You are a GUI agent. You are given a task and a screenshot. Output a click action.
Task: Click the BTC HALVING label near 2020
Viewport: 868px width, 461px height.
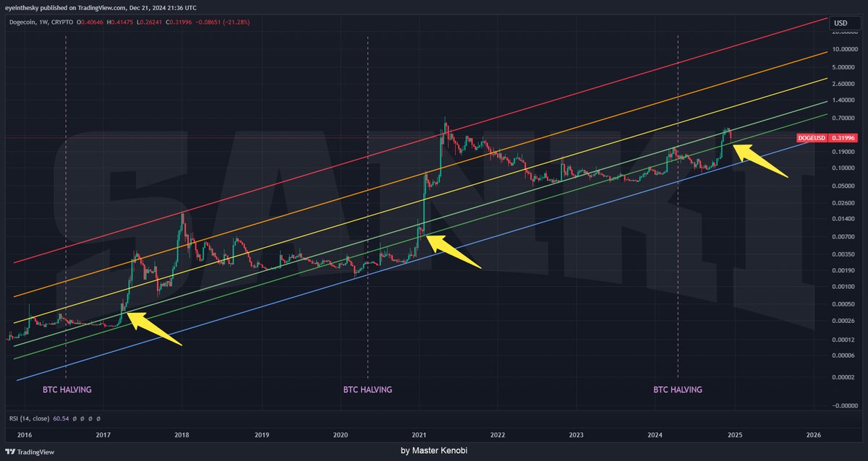click(367, 389)
